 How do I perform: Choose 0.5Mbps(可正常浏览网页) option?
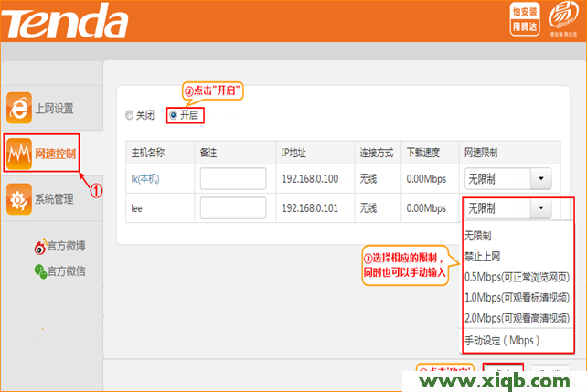point(517,277)
